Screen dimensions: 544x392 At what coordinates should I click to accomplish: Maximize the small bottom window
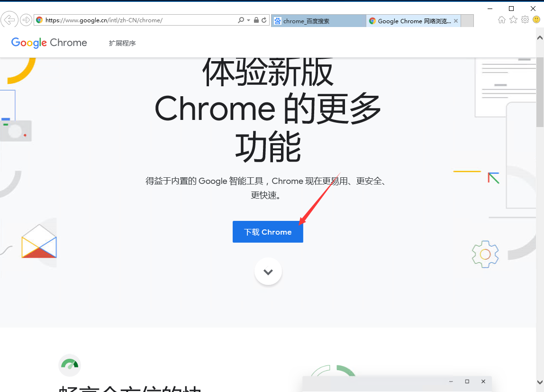[467, 381]
